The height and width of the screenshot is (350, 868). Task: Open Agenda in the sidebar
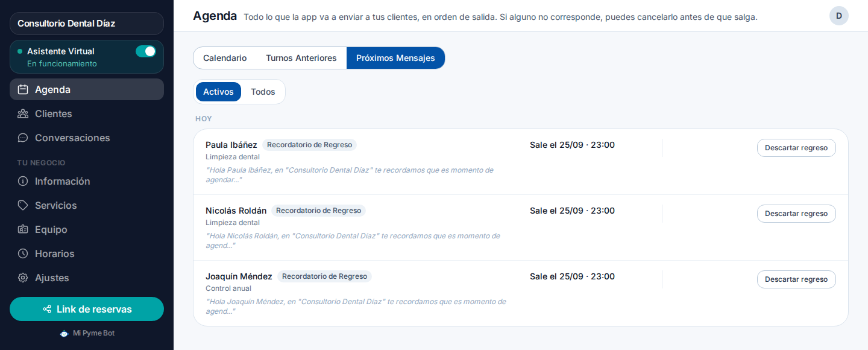click(x=87, y=89)
